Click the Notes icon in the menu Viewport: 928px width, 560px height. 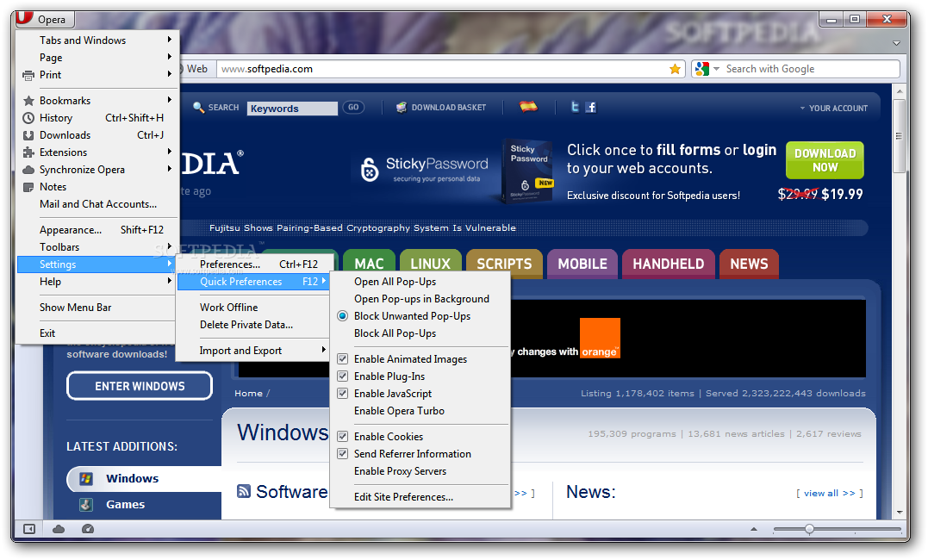tap(28, 187)
